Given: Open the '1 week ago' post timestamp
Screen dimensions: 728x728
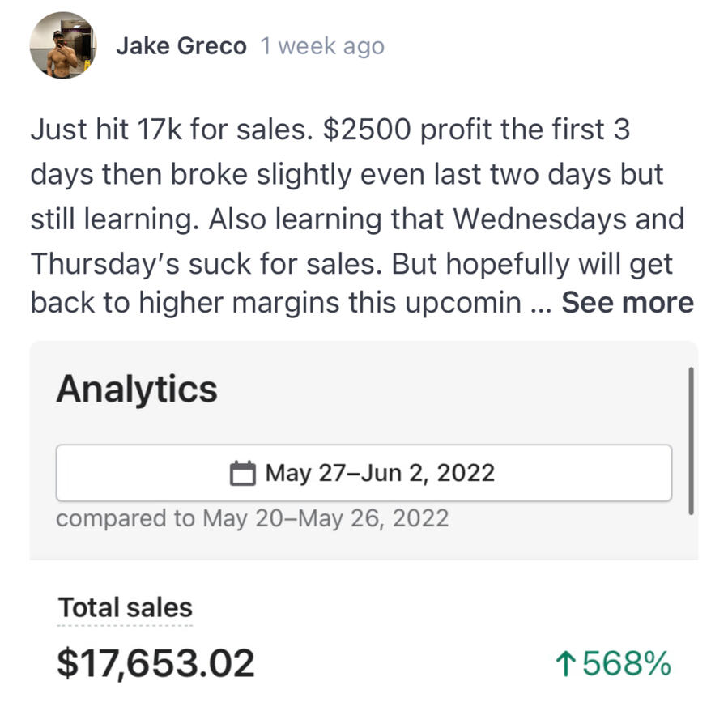Looking at the screenshot, I should [x=322, y=46].
